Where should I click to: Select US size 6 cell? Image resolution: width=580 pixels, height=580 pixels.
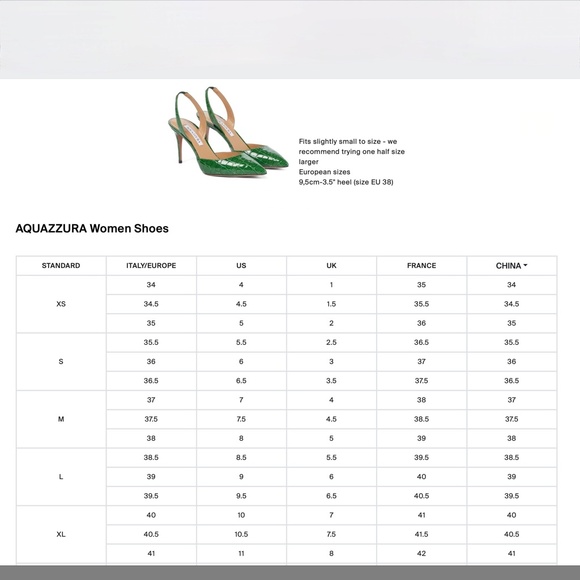coord(241,361)
